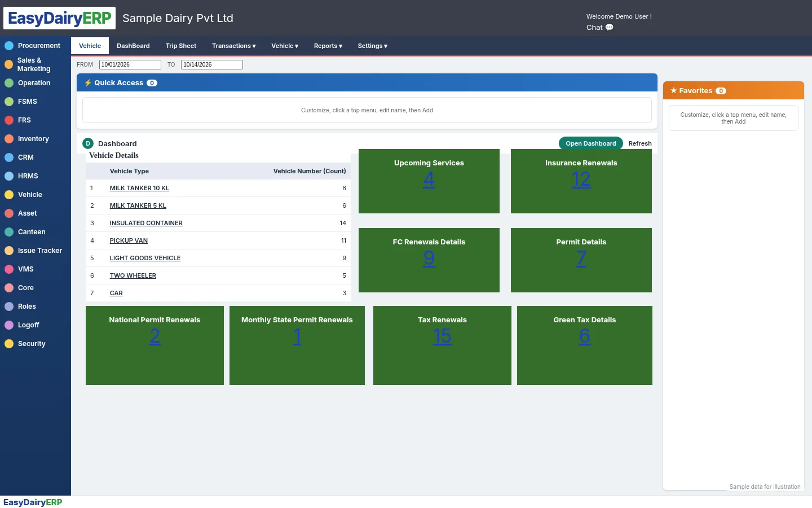Open Procurement module label in sidebar

[39, 46]
